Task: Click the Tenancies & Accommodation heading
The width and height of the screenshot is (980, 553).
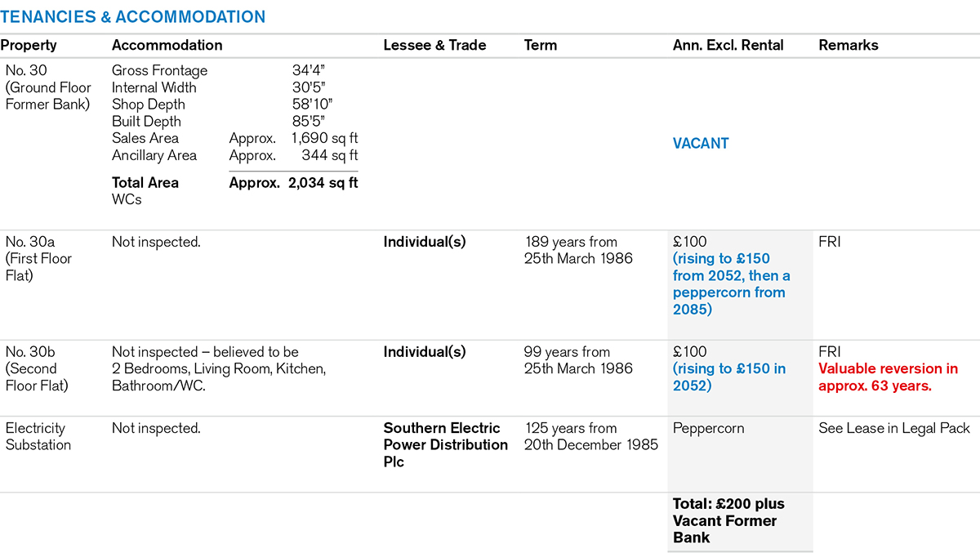Action: (x=133, y=17)
